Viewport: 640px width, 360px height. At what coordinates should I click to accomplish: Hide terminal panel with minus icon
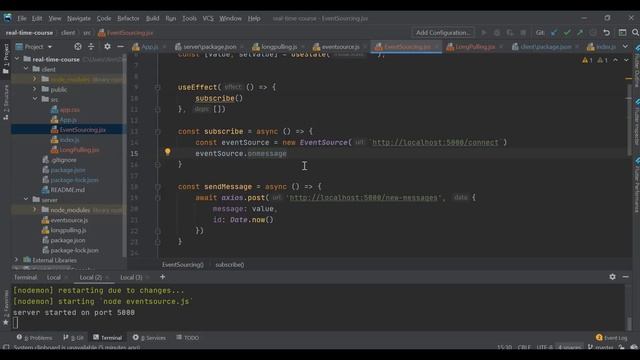[x=625, y=277]
